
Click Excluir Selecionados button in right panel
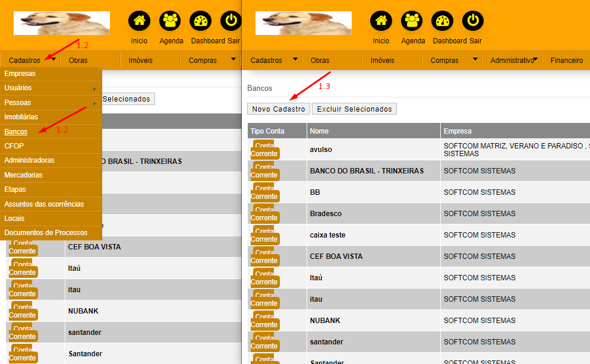[x=354, y=109]
